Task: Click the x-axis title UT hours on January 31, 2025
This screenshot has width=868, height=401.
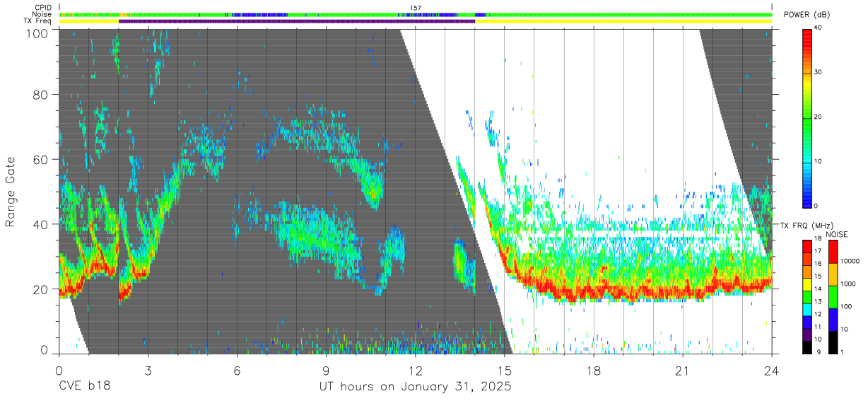Action: [416, 388]
